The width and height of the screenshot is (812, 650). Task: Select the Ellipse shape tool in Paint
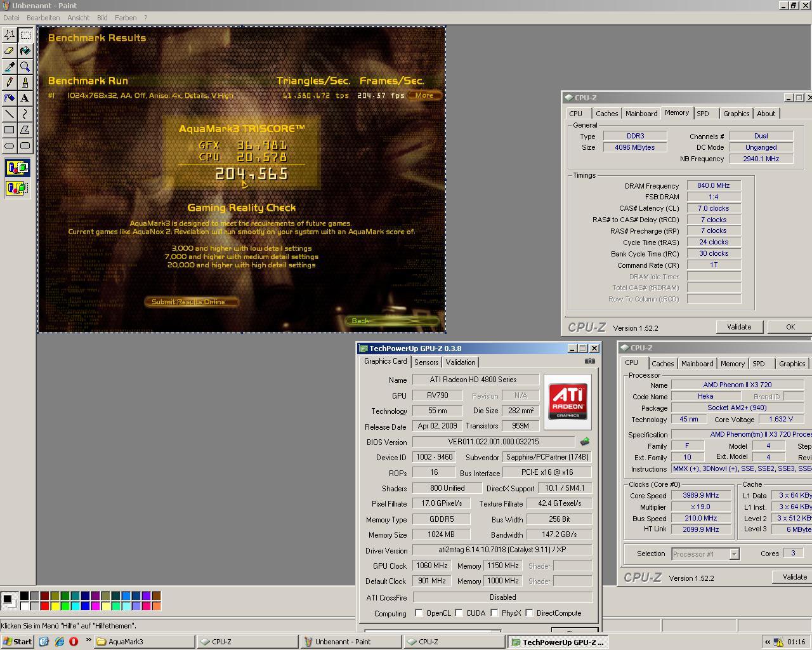[x=10, y=146]
